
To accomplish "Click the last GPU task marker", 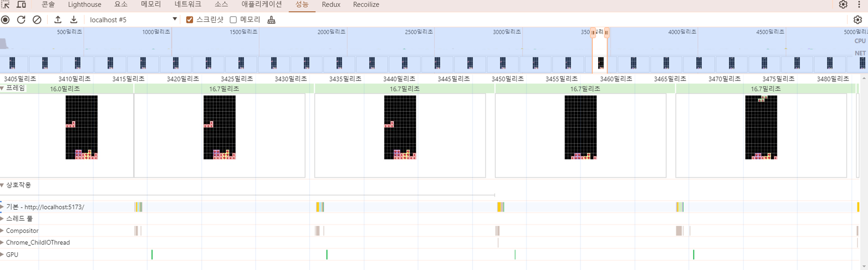I will (x=694, y=254).
